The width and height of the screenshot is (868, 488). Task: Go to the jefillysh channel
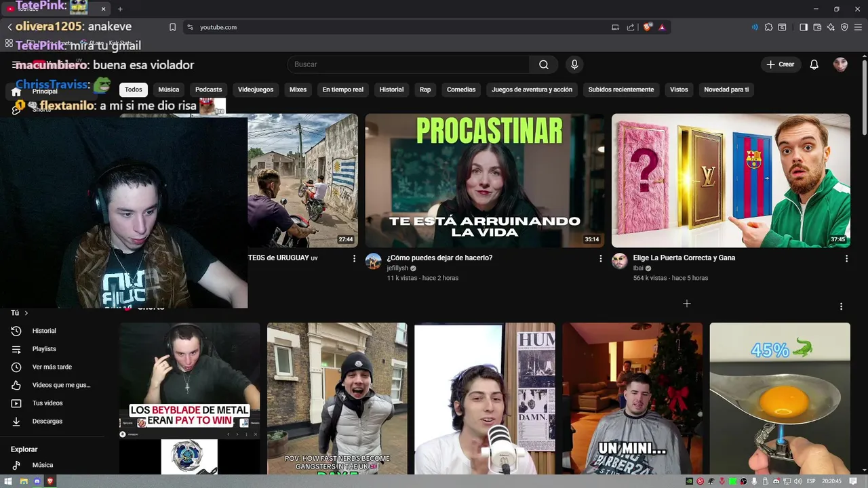[398, 268]
